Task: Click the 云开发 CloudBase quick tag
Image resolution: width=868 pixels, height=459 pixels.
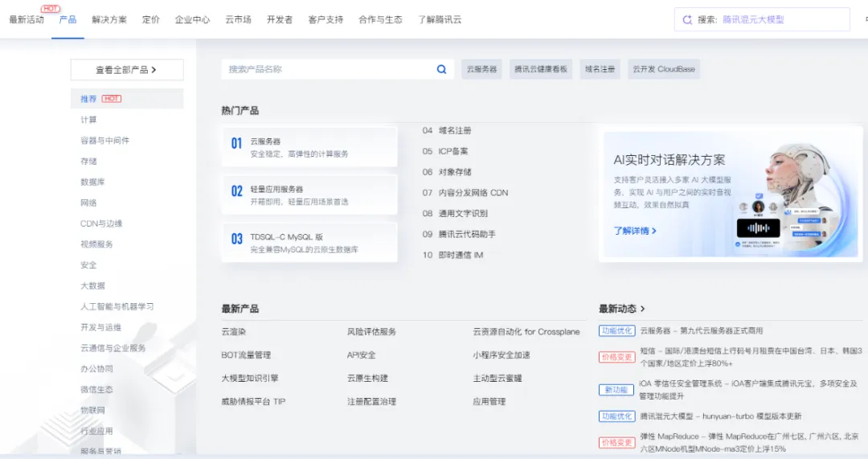Action: click(x=664, y=69)
